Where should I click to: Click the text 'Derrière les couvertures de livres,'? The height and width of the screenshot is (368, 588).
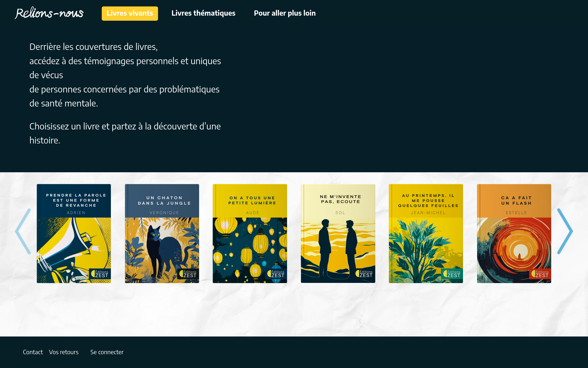[x=93, y=47]
